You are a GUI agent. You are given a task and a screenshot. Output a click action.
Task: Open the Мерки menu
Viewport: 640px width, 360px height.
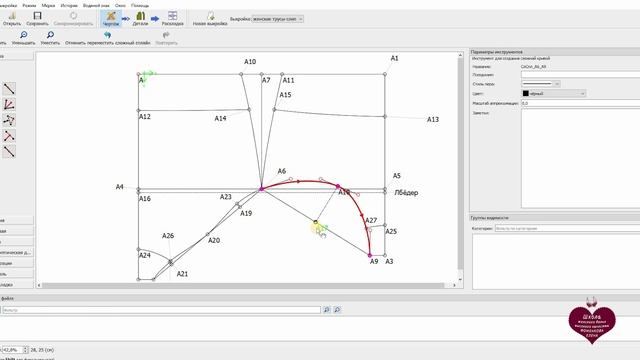pyautogui.click(x=48, y=6)
